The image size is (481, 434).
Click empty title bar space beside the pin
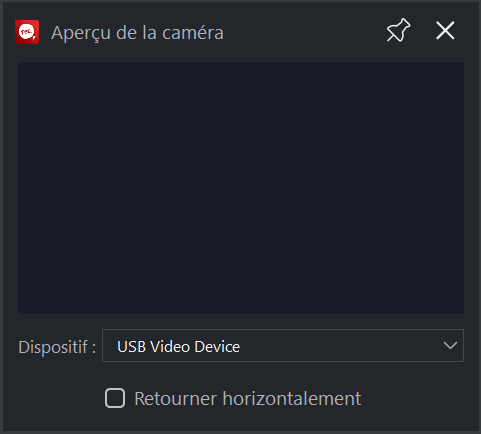(303, 32)
